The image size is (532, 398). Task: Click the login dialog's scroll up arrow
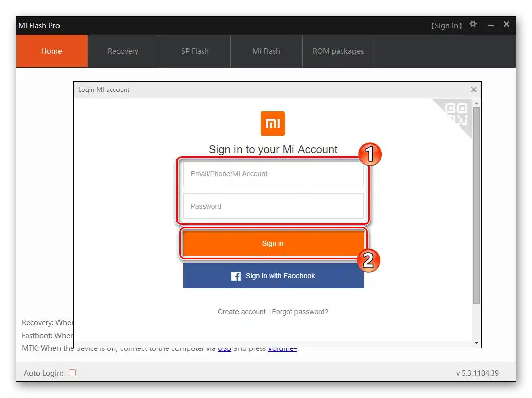coord(477,103)
